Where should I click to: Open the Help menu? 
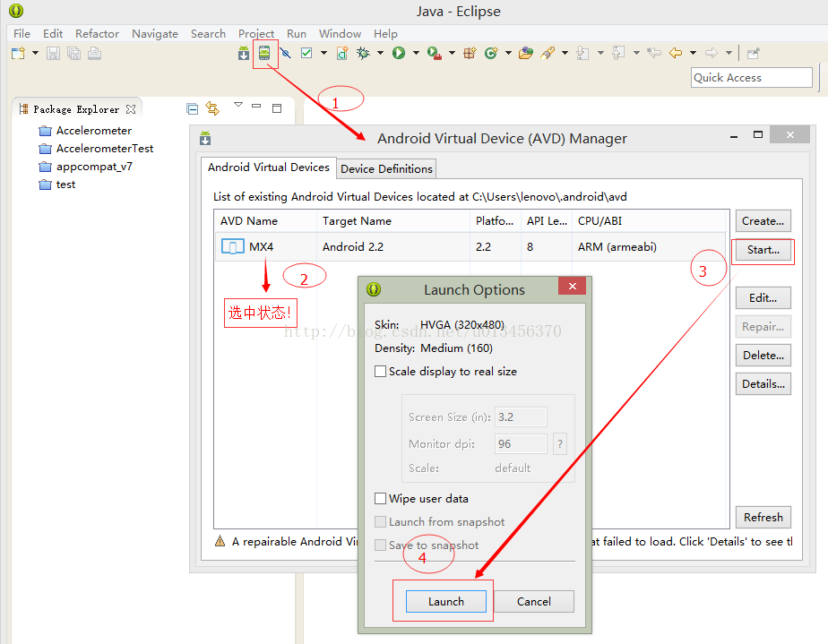coord(385,34)
